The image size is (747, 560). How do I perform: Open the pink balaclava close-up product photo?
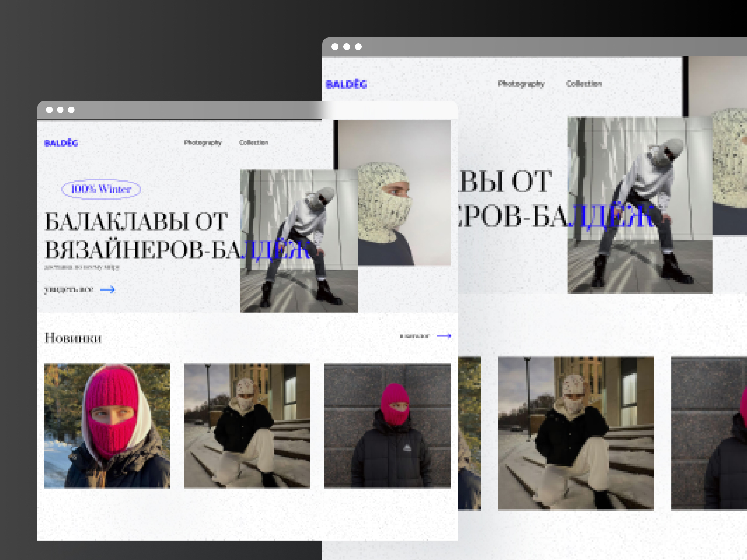(x=107, y=426)
